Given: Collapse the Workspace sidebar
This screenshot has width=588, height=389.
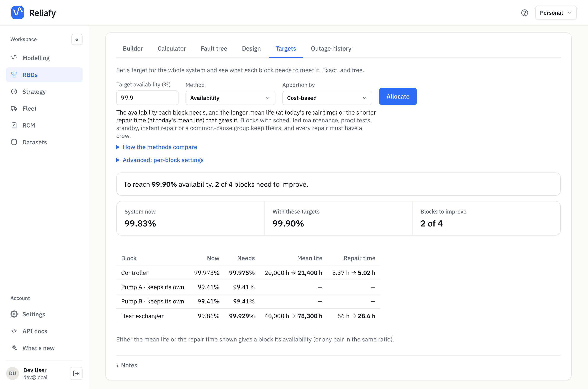Looking at the screenshot, I should (x=77, y=40).
